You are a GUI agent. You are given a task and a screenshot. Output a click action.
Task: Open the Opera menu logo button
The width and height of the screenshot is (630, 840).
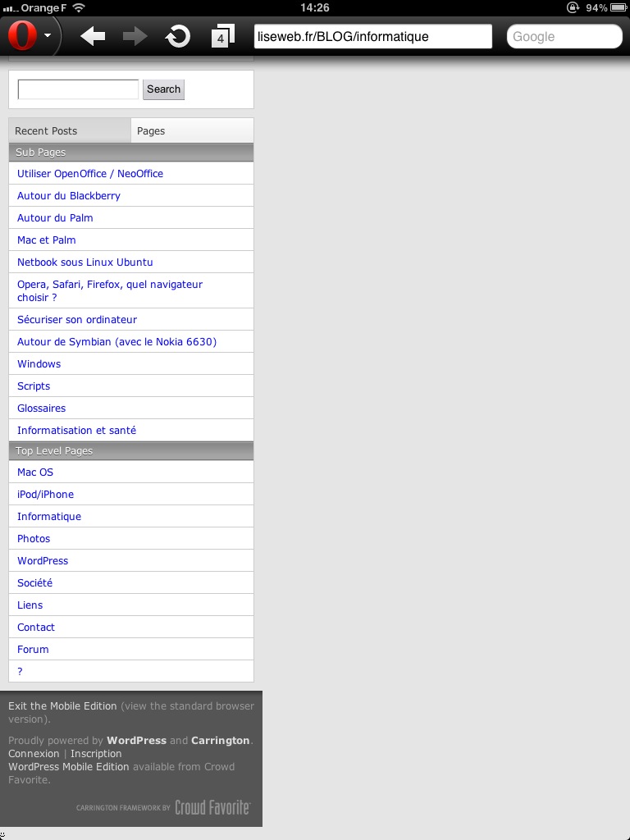coord(23,36)
